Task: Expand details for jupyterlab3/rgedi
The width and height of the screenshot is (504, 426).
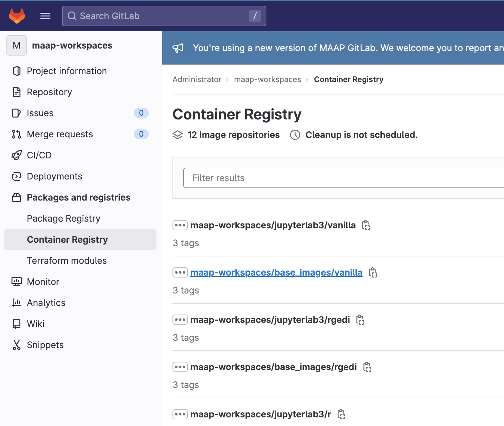Action: 180,320
